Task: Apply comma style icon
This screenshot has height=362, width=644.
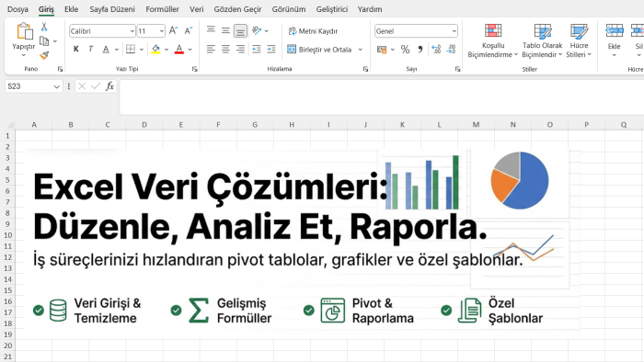Action: [420, 50]
